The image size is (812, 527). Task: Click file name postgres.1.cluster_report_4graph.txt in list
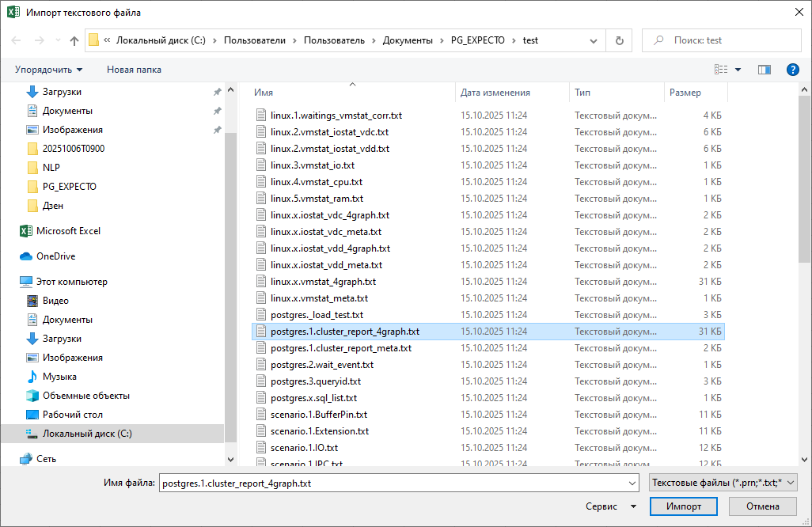[345, 332]
